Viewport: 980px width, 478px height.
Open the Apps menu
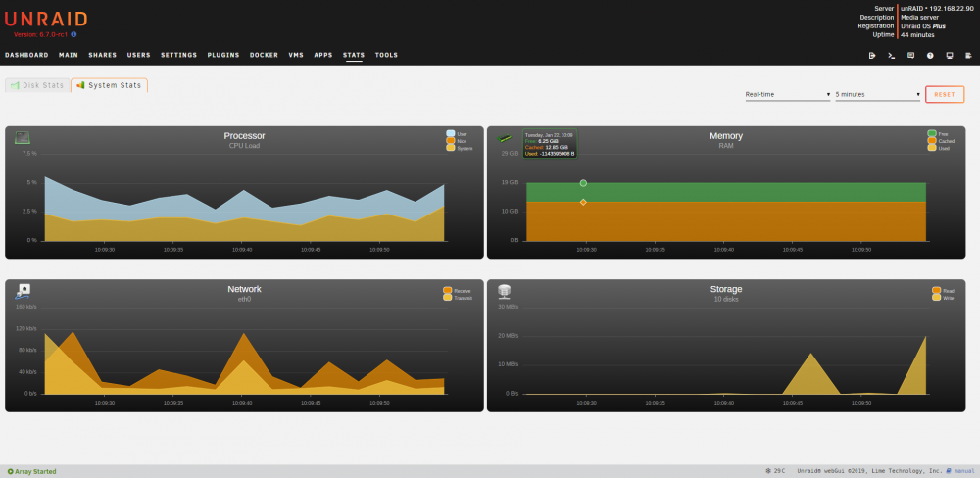tap(323, 55)
